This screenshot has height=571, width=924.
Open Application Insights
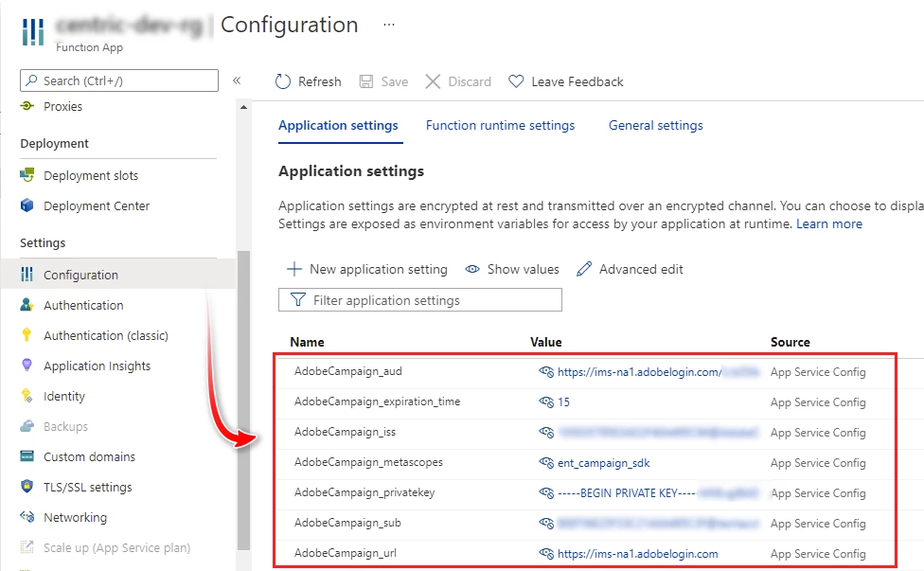[x=85, y=366]
